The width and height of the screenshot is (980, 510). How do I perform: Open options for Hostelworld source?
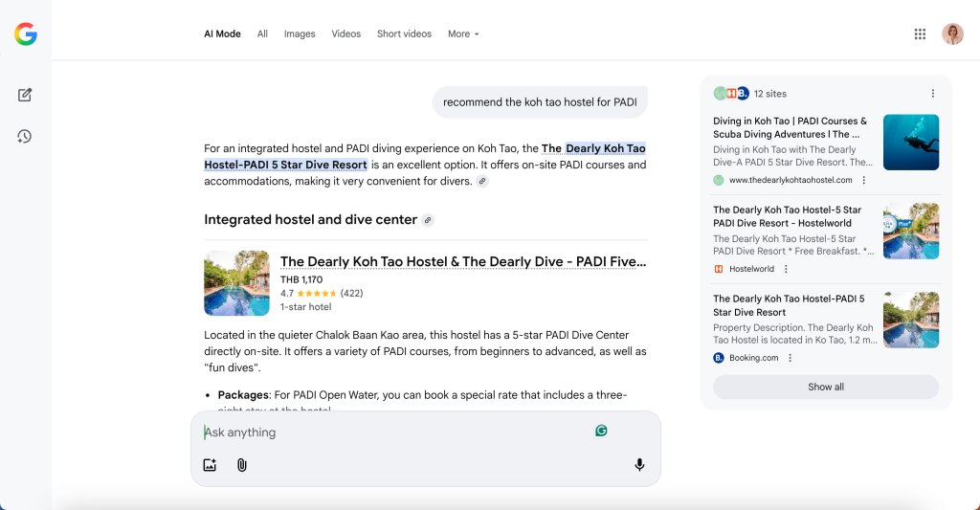coord(786,269)
